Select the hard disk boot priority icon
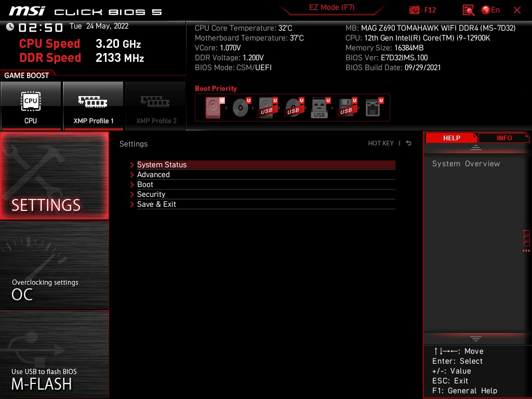This screenshot has width=532, height=399. tap(215, 108)
